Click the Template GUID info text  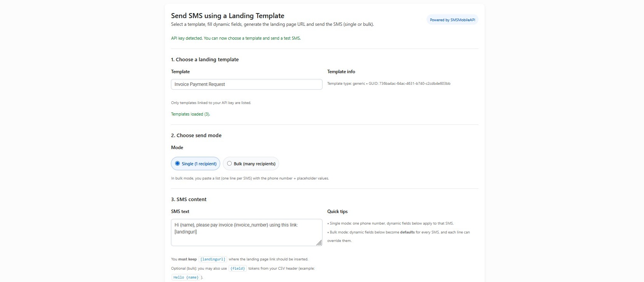click(x=389, y=84)
